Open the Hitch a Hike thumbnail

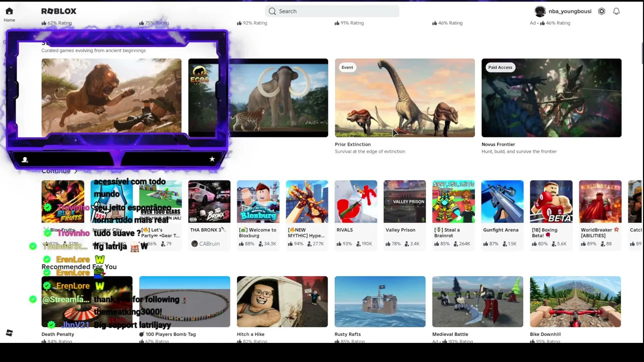pos(282,302)
